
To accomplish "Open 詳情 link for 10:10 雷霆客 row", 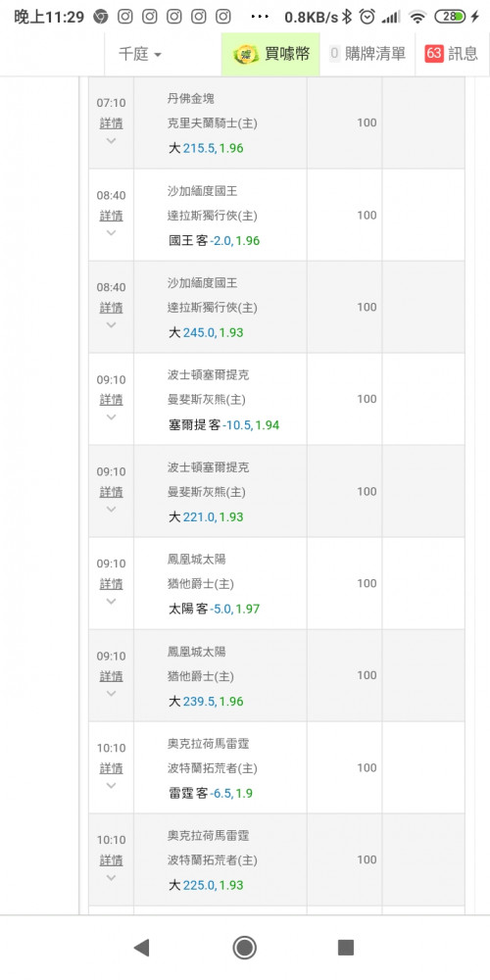I will click(x=112, y=768).
